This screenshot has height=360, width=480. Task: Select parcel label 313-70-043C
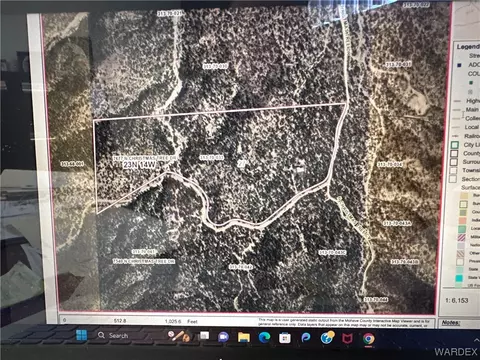(332, 253)
